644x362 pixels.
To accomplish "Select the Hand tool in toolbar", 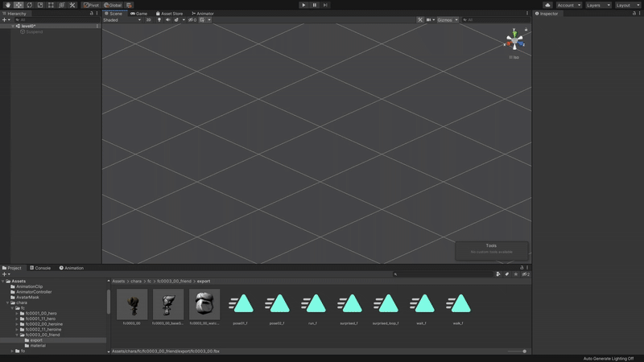I will pos(7,5).
